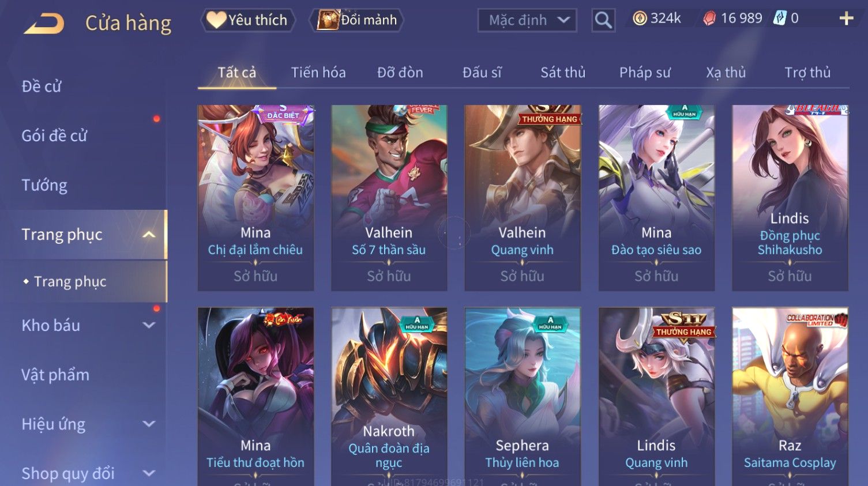Switch to the Sát thủ tab
Screen dimensions: 868x486
[563, 73]
